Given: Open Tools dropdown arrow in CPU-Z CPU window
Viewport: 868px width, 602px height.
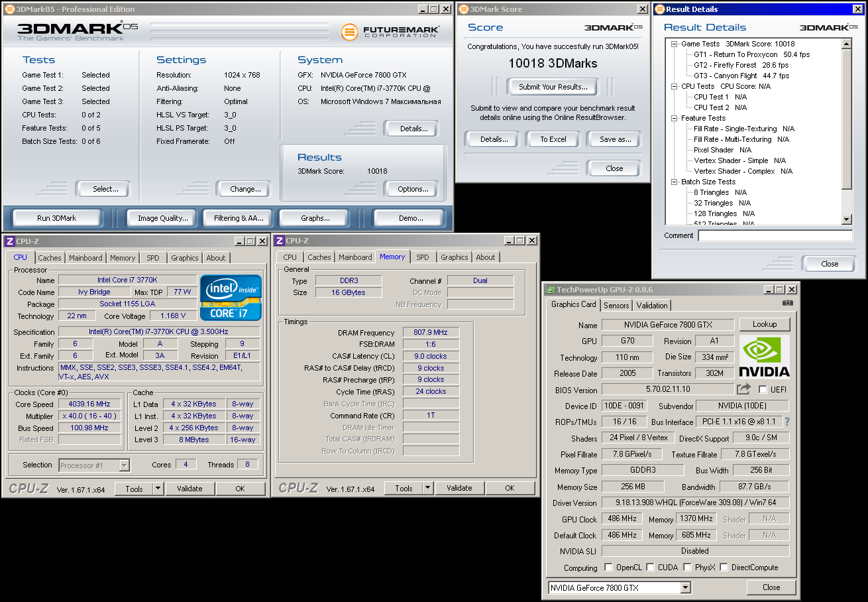Looking at the screenshot, I should [158, 489].
